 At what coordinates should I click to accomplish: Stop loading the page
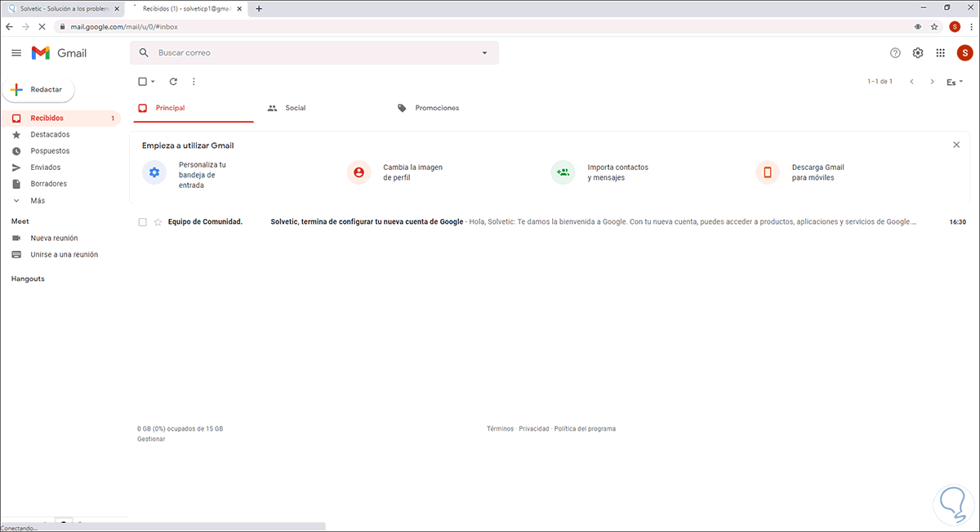[x=42, y=26]
